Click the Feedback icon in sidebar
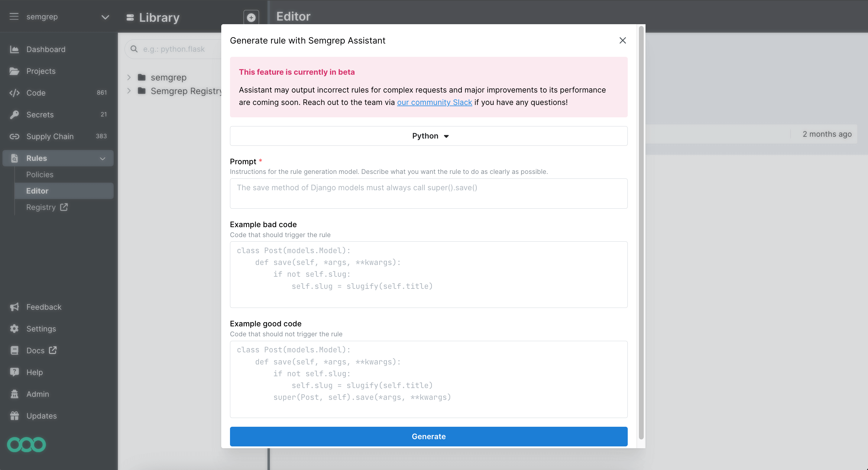The width and height of the screenshot is (868, 470). pyautogui.click(x=15, y=307)
